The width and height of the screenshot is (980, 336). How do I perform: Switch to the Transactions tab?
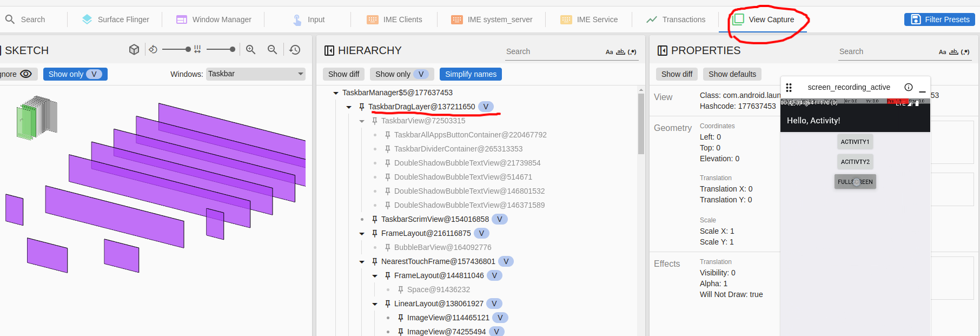(676, 19)
